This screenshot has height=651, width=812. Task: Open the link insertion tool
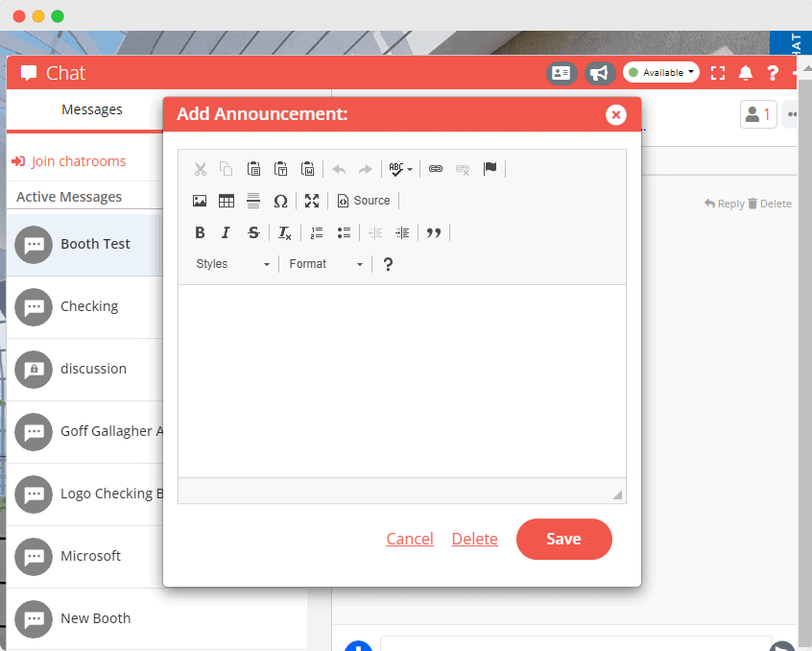coord(435,169)
